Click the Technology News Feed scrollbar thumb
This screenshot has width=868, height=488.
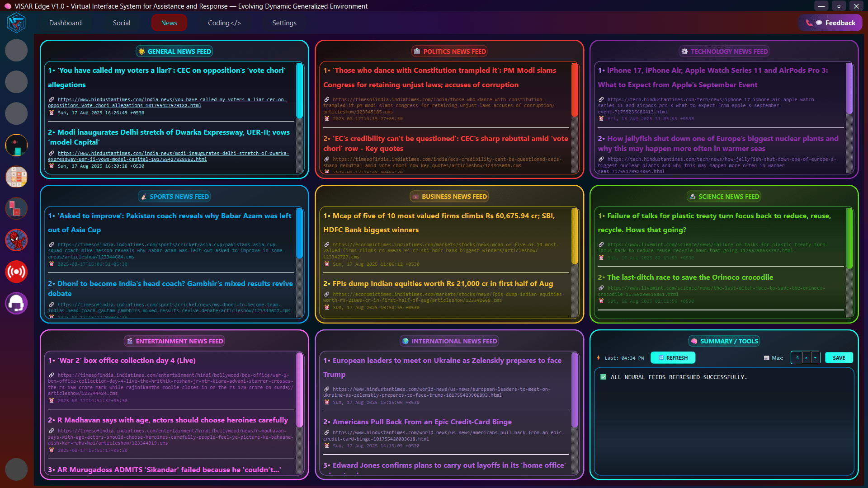(x=849, y=88)
